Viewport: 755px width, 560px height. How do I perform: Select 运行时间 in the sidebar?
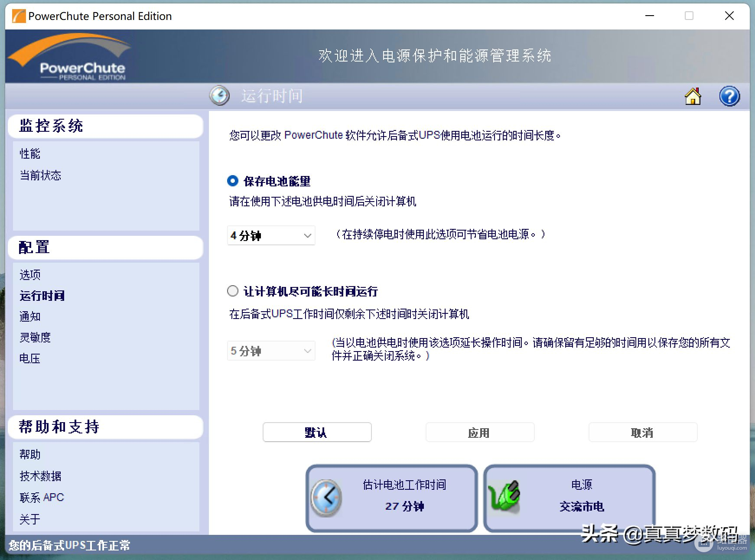coord(42,296)
